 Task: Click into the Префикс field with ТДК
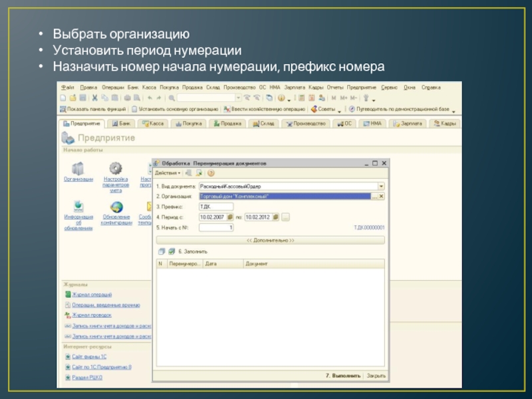point(216,207)
